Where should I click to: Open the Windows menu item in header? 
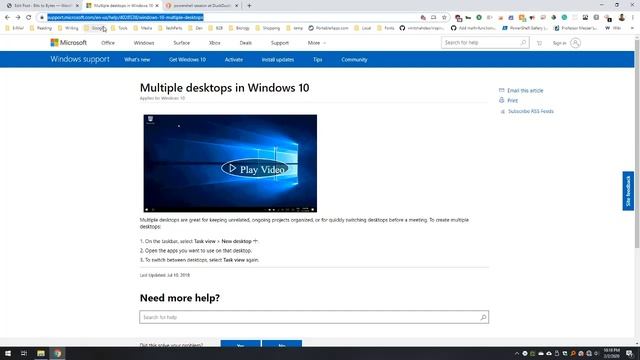(144, 43)
